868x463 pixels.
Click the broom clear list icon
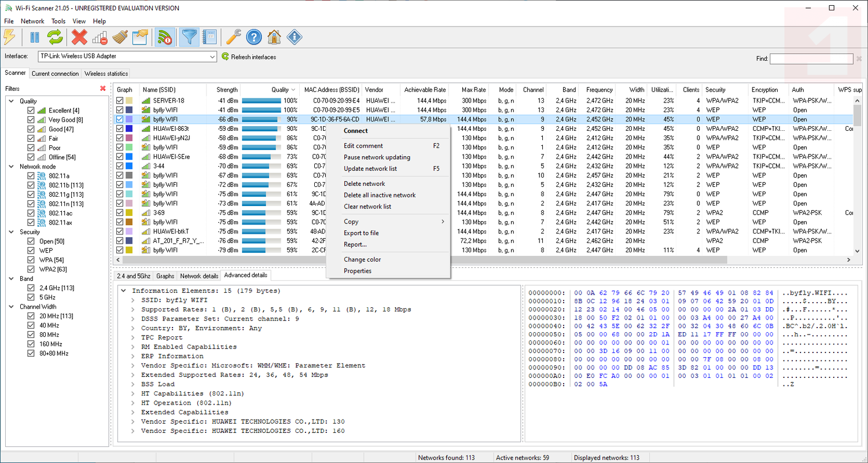[120, 37]
